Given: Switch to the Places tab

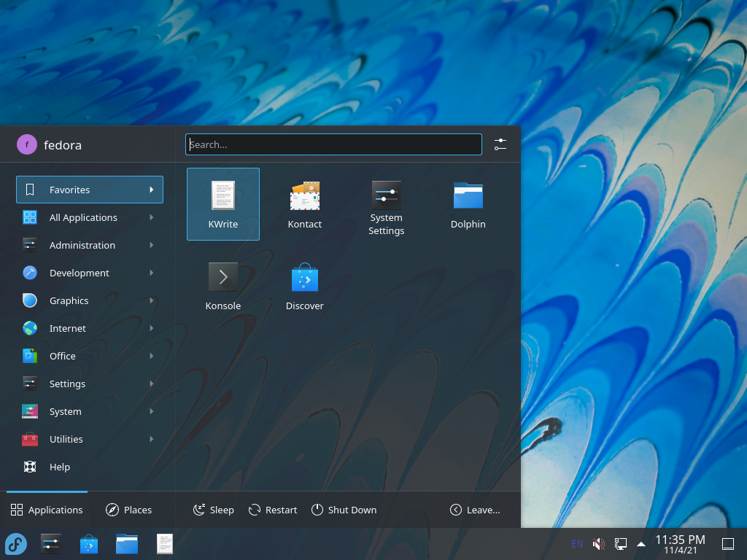Looking at the screenshot, I should pos(128,510).
